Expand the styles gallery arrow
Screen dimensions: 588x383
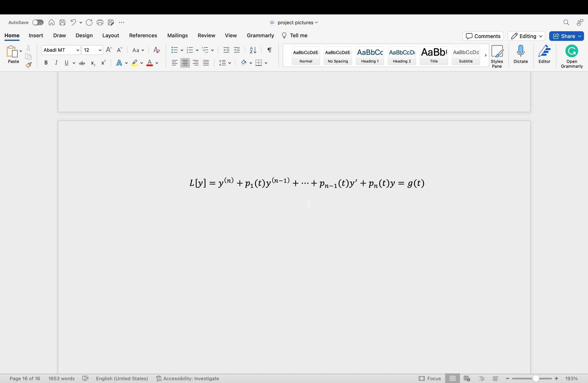[485, 55]
